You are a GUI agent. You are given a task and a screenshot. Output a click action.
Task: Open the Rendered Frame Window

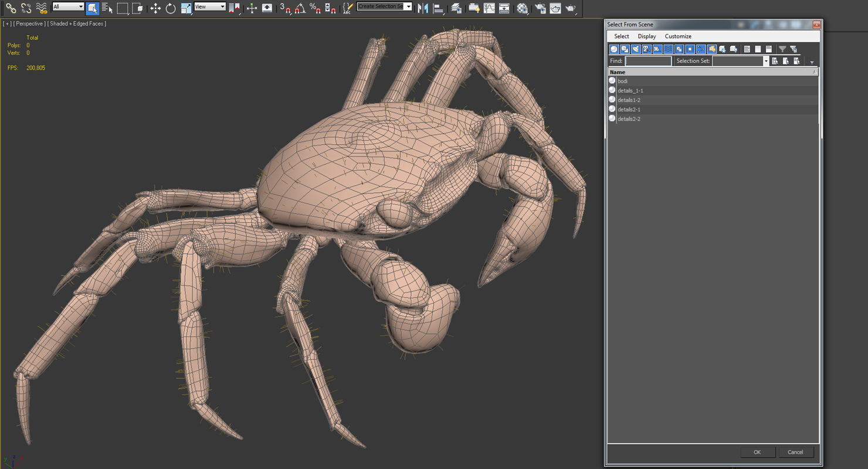pyautogui.click(x=555, y=8)
